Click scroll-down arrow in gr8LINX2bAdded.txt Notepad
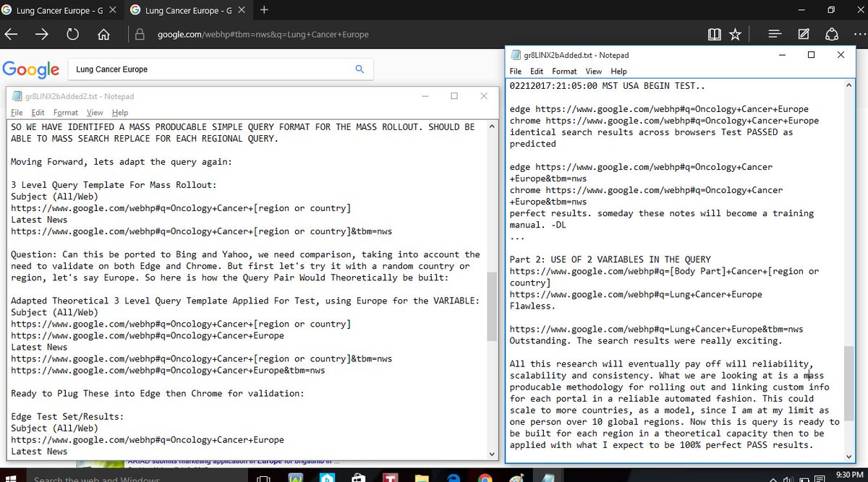The image size is (868, 482). coord(849,455)
